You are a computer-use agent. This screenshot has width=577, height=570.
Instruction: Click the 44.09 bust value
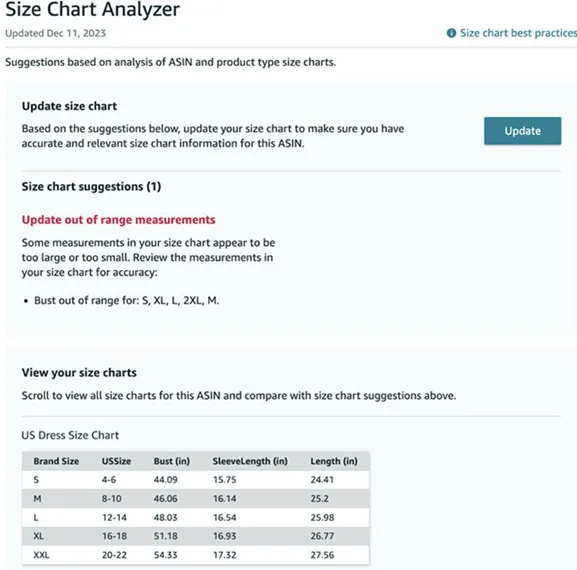pos(166,480)
